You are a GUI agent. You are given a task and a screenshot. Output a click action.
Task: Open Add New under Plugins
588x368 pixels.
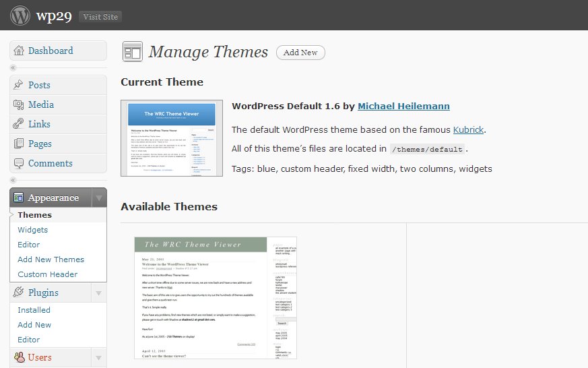pos(34,325)
